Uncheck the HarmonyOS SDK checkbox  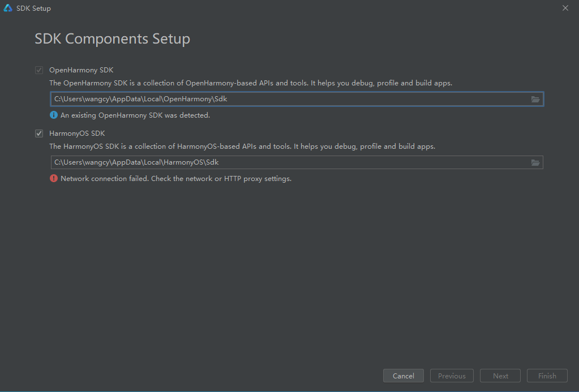(x=39, y=133)
